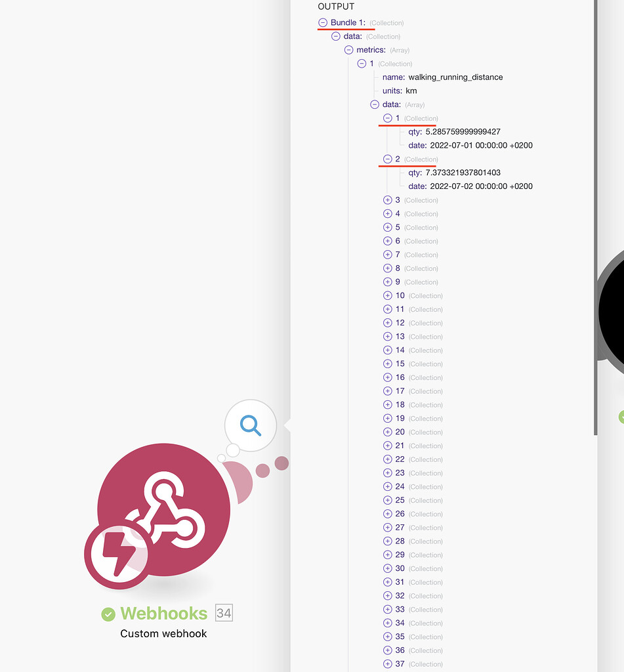Screen dimensions: 624x672
Task: Collapse the data collection under Bundle 1
Action: (x=335, y=36)
